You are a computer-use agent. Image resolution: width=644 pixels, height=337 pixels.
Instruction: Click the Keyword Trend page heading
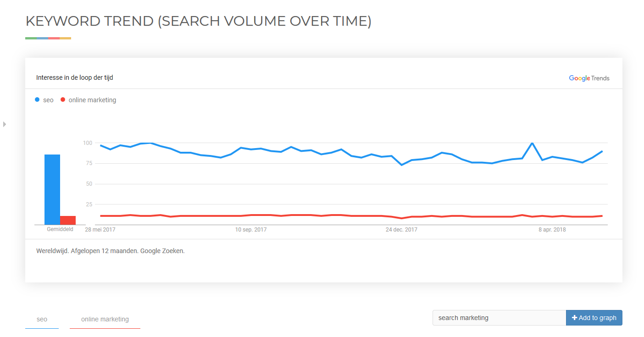[198, 21]
